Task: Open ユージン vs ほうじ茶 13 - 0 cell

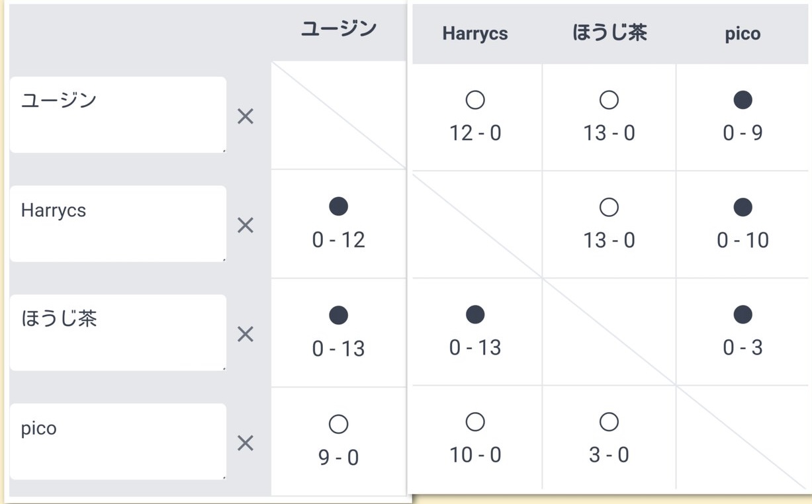Action: pyautogui.click(x=609, y=118)
